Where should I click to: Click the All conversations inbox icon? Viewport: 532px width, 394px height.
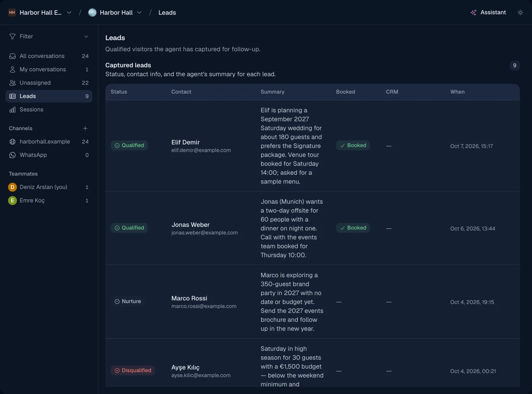13,56
